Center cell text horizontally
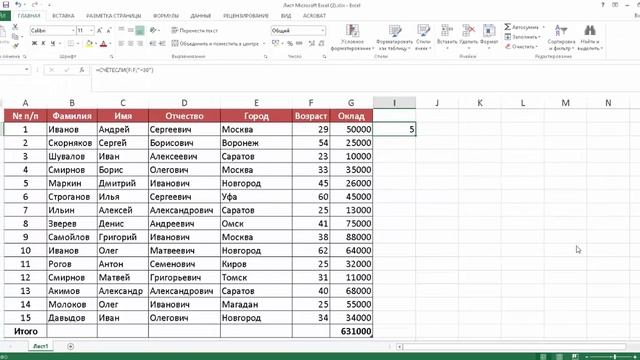Screen dimensions: 640x360 [x=131, y=43]
